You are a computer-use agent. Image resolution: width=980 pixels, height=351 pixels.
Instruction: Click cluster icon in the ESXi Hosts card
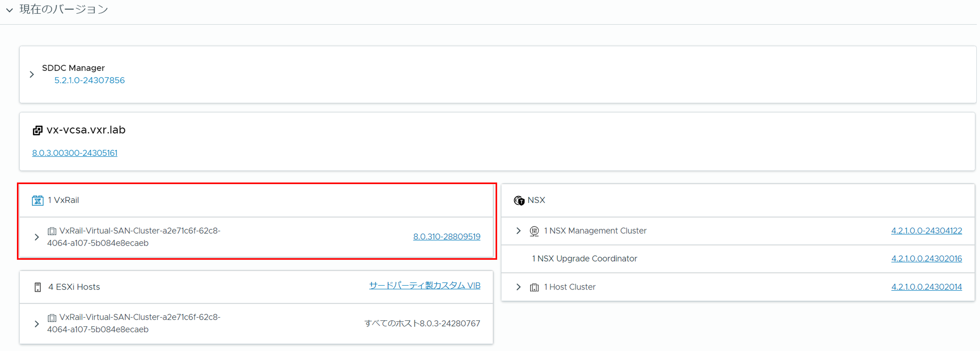click(52, 318)
